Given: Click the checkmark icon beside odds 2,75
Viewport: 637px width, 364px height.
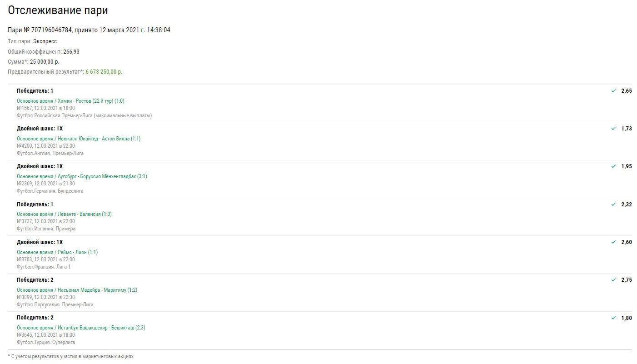Looking at the screenshot, I should point(613,280).
